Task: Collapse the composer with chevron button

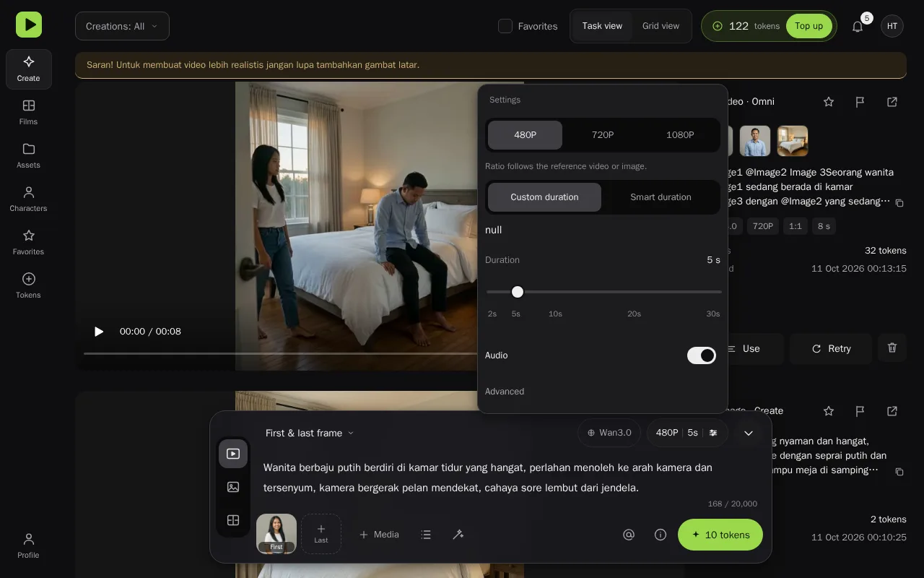Action: pos(749,433)
